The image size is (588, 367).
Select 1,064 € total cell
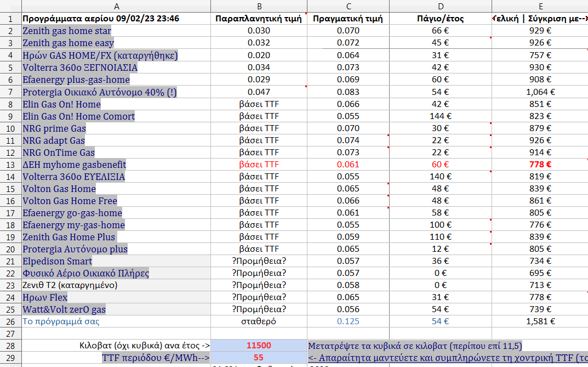click(x=540, y=92)
